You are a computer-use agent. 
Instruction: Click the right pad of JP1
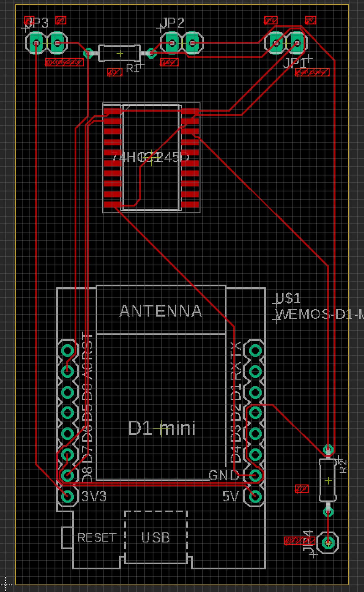[x=297, y=42]
